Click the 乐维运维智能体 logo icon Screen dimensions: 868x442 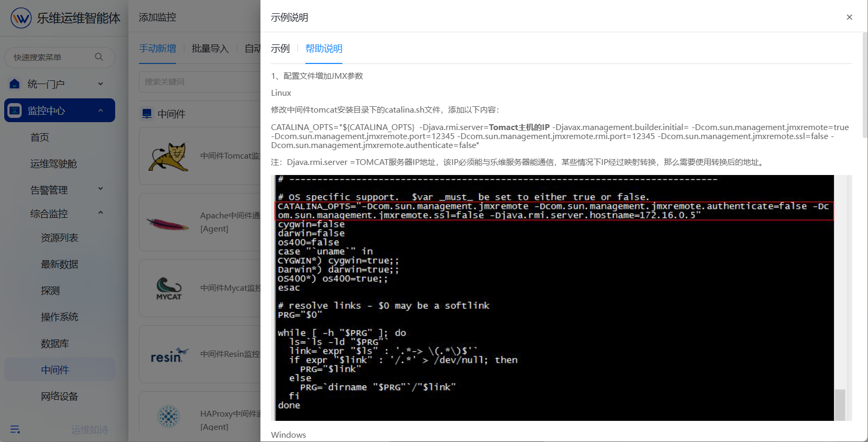tap(21, 18)
